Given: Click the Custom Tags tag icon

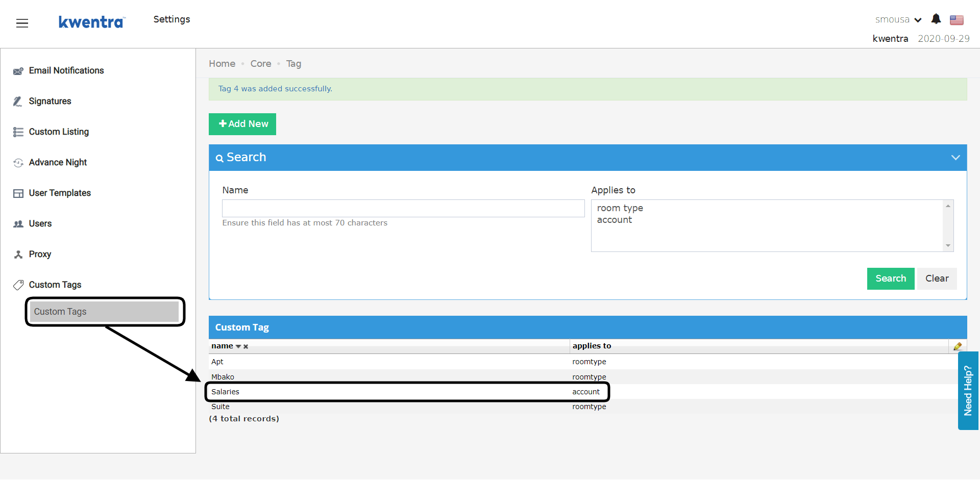Looking at the screenshot, I should tap(18, 285).
